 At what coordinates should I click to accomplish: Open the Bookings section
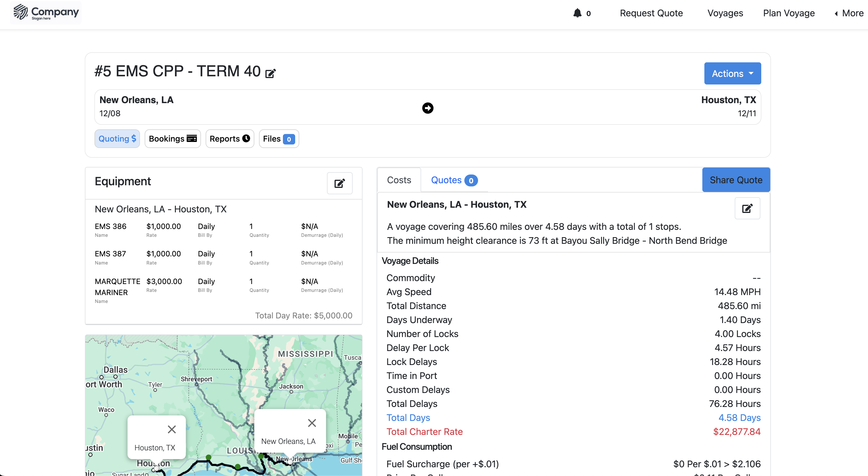(173, 139)
